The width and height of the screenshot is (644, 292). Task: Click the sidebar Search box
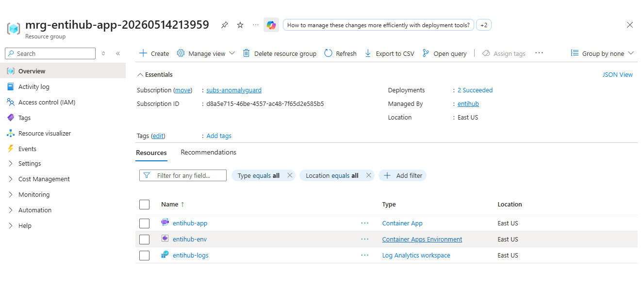point(50,53)
